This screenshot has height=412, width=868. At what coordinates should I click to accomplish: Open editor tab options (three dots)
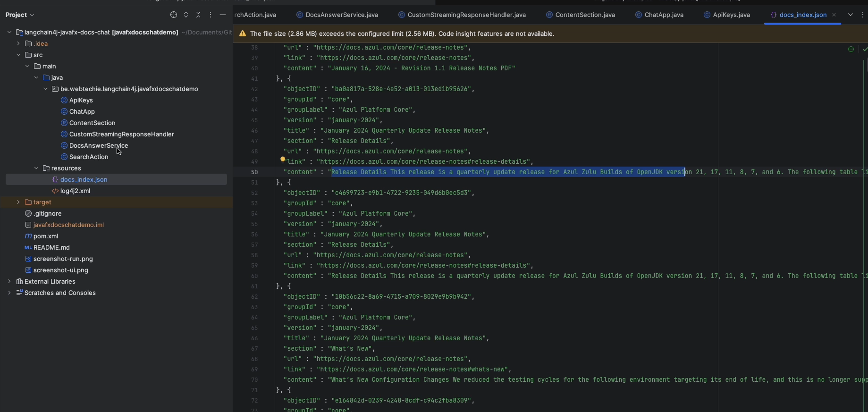(x=863, y=15)
